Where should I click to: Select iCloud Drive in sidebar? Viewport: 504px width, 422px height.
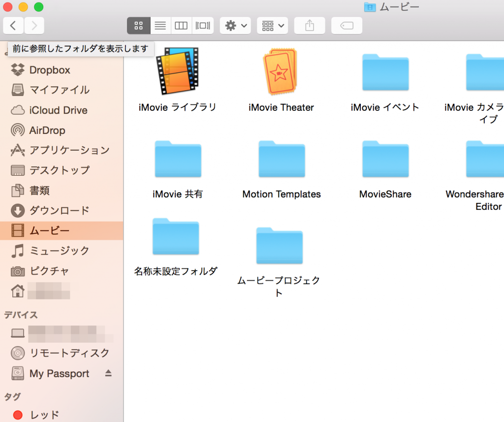click(58, 110)
